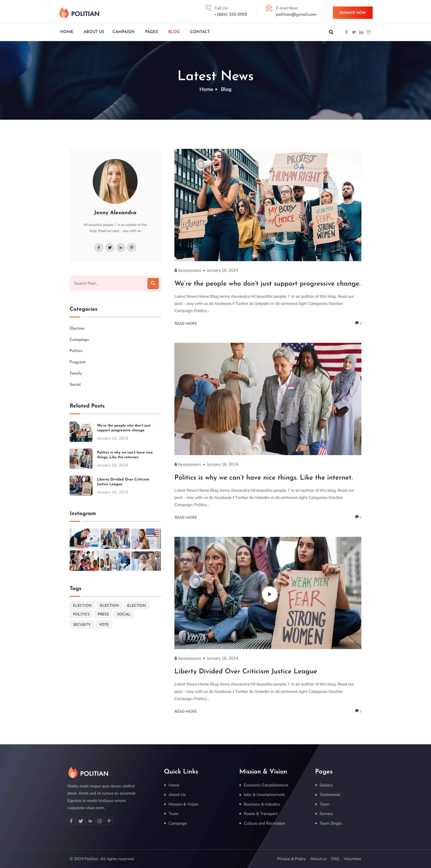Screen dimensions: 431x868
Task: Choose the Security tag
Action: point(81,624)
